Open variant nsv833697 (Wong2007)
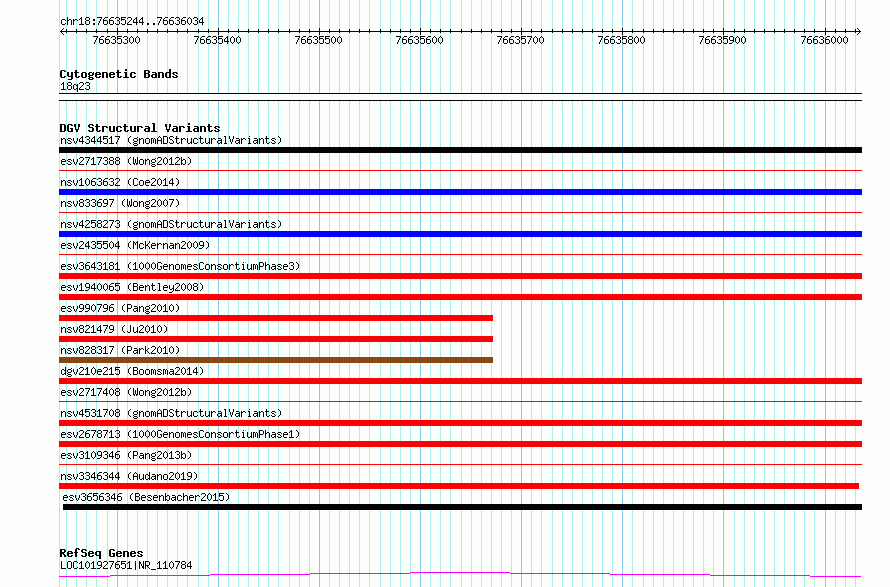Viewport: 890px width, 587px height. click(120, 203)
